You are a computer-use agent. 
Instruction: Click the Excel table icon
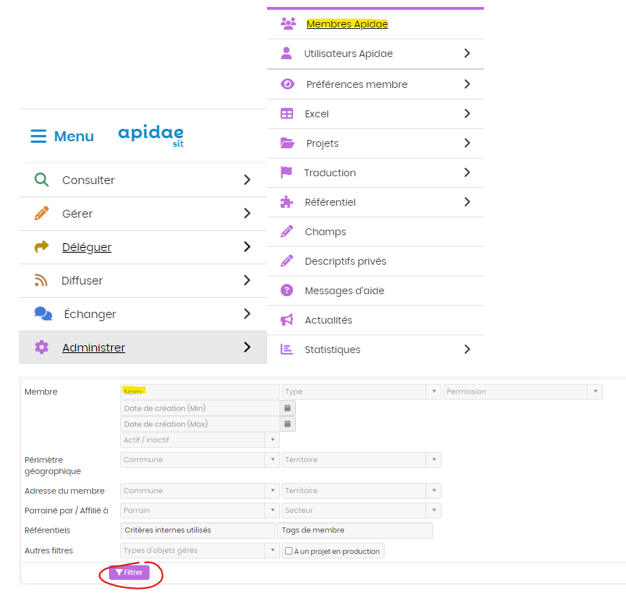[x=287, y=114]
